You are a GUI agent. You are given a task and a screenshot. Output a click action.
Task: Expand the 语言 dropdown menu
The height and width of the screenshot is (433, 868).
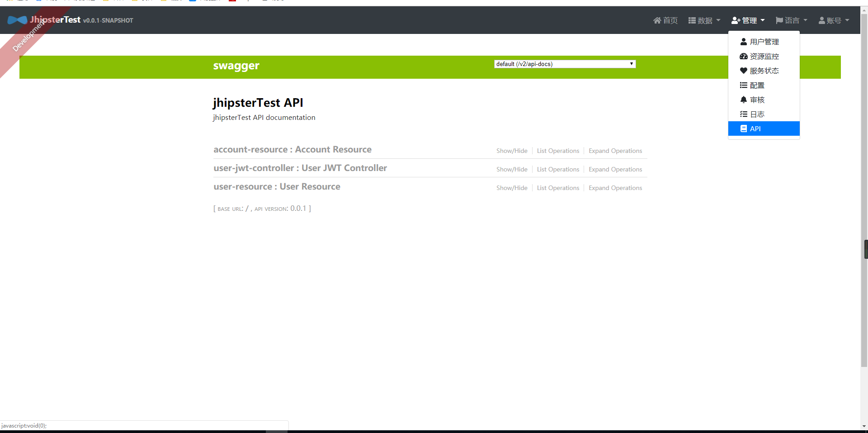pyautogui.click(x=792, y=20)
